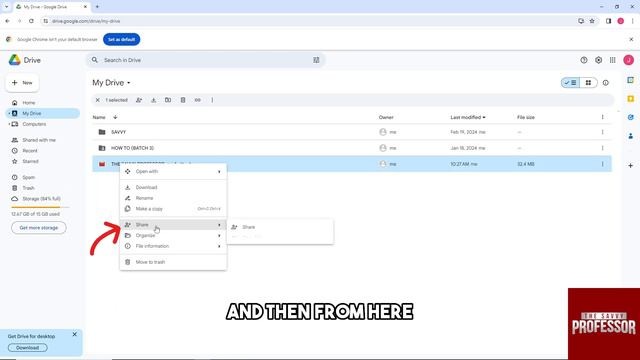Bookmark this page star icon

point(592,21)
